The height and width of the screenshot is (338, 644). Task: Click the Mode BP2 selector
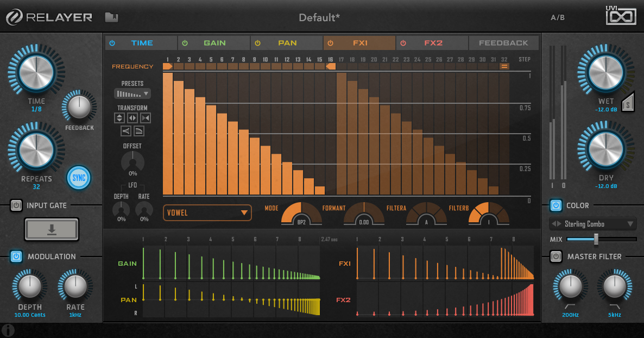click(301, 214)
